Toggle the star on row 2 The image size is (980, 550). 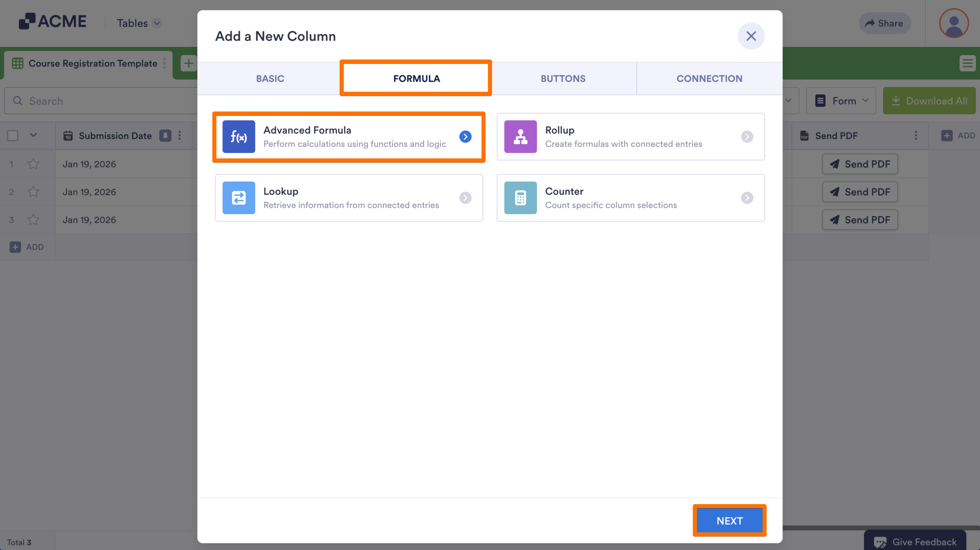pos(33,192)
